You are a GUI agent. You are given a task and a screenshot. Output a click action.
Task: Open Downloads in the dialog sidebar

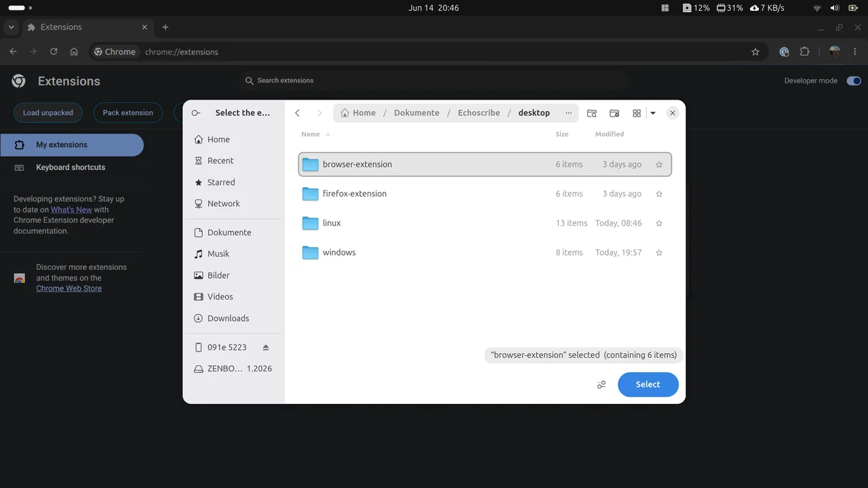pos(234,319)
